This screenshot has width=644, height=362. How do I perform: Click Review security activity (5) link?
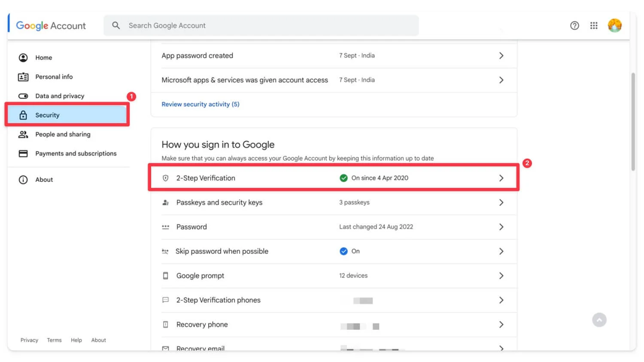click(200, 104)
